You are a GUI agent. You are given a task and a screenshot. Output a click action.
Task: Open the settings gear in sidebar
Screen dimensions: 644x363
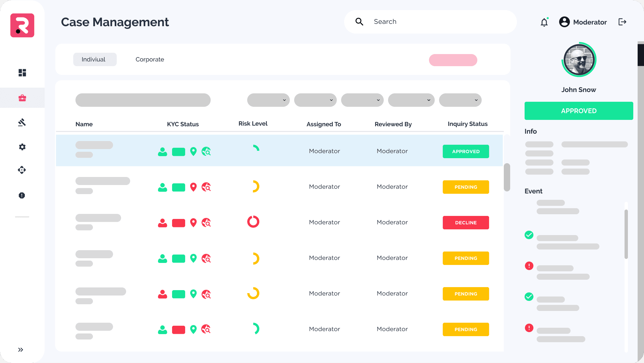click(x=22, y=147)
